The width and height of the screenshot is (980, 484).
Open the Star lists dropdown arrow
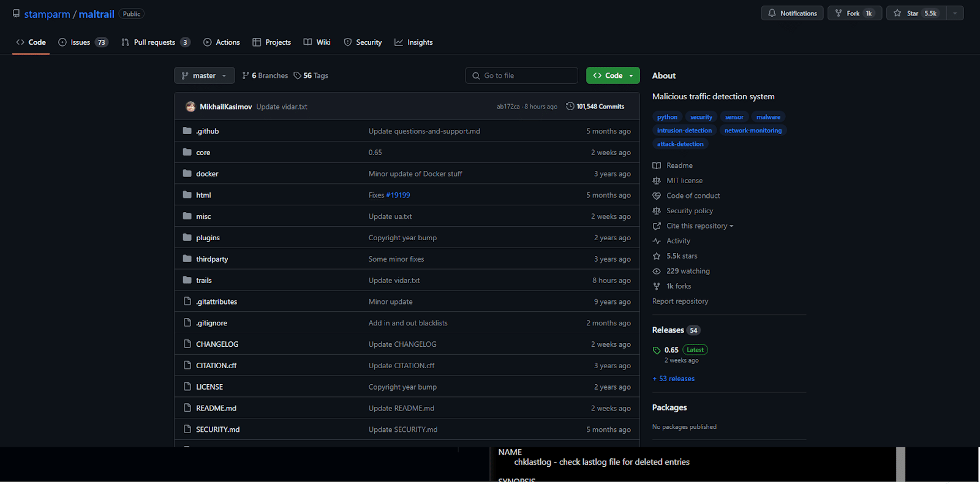point(955,13)
